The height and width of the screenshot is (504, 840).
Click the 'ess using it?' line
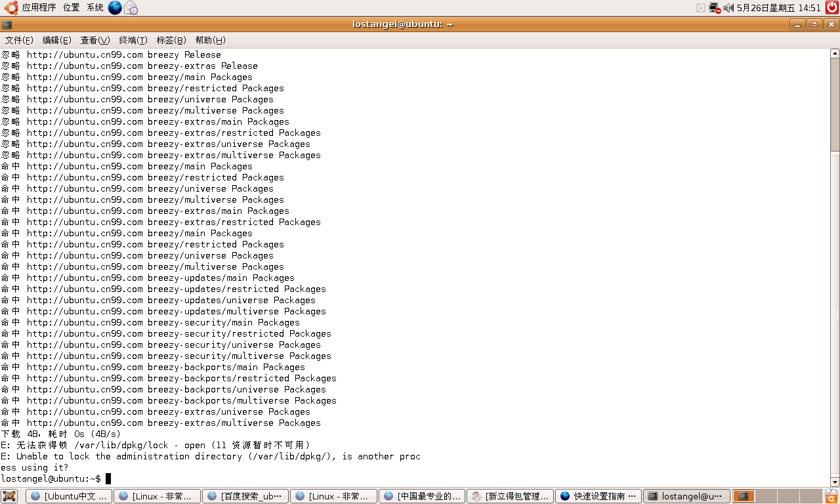(x=35, y=467)
